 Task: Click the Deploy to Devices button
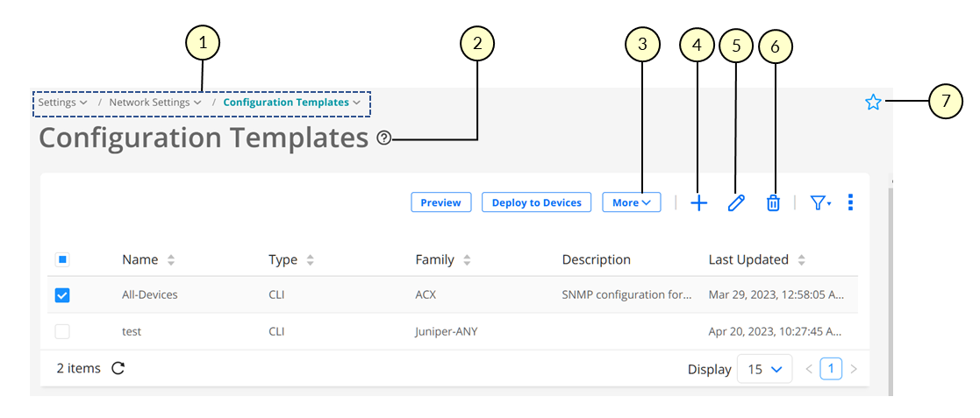tap(537, 202)
